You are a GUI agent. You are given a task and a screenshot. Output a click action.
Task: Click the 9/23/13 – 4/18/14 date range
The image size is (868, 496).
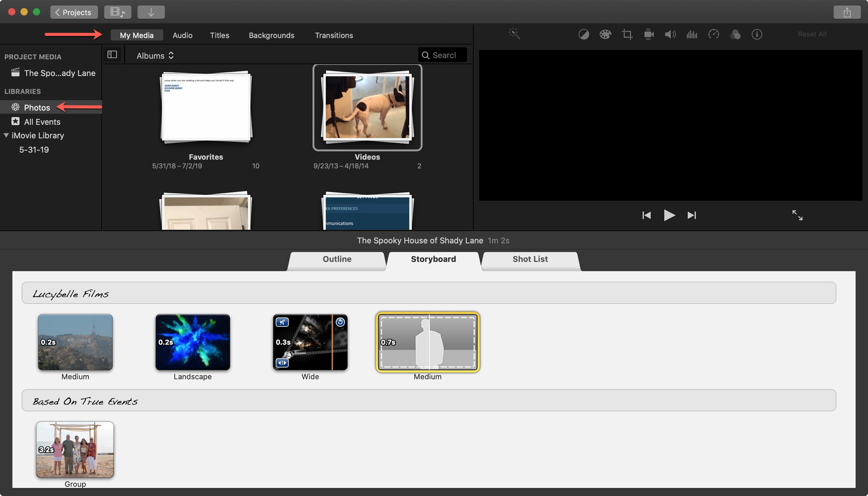(x=341, y=166)
